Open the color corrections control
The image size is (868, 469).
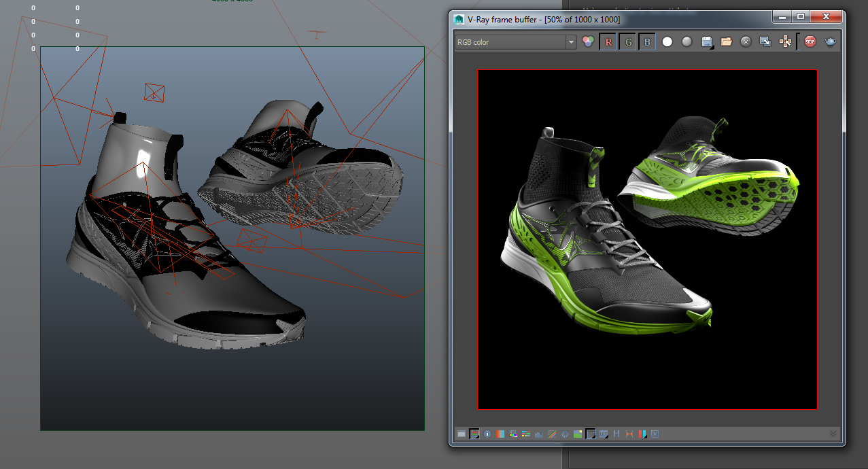tap(475, 434)
